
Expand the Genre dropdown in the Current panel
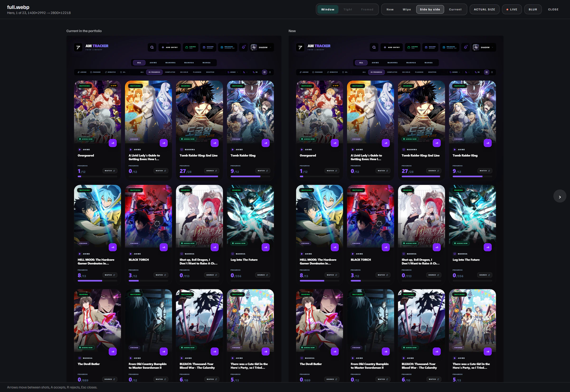pos(233,72)
